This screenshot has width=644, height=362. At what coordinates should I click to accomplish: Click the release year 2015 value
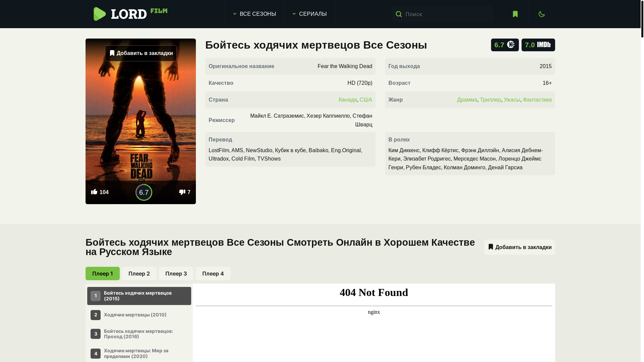545,66
